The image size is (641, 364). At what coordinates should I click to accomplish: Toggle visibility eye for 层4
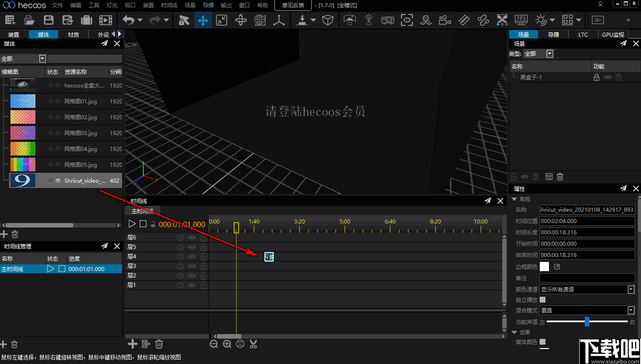192,257
